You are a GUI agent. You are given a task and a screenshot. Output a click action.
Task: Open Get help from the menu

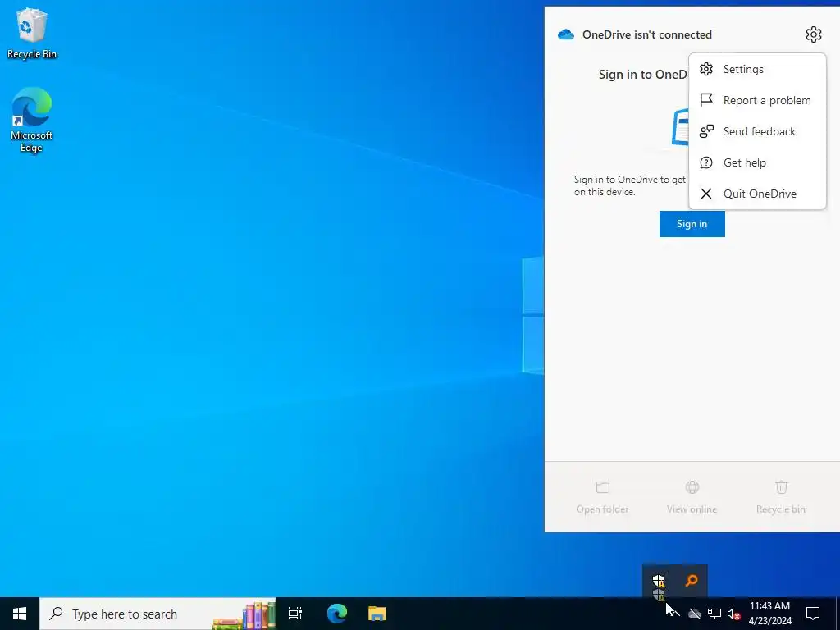coord(757,162)
